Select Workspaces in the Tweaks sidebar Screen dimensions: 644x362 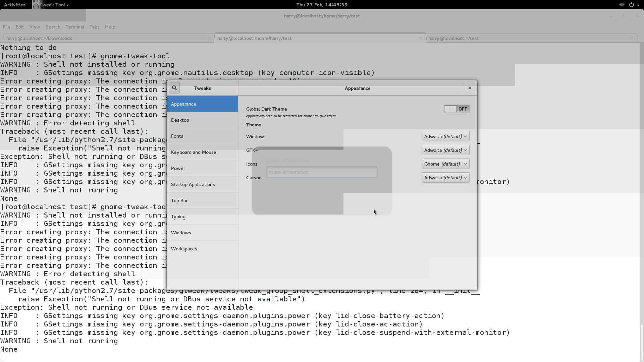(x=202, y=249)
